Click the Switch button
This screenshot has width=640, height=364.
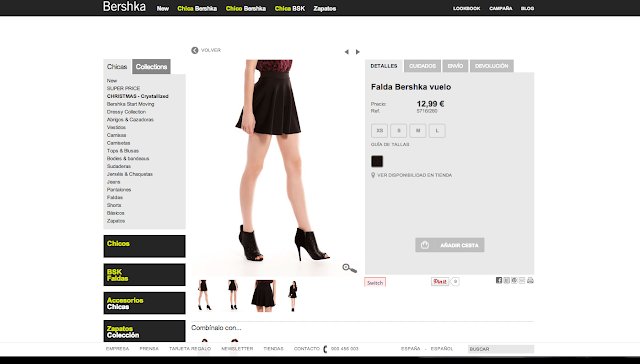click(375, 282)
